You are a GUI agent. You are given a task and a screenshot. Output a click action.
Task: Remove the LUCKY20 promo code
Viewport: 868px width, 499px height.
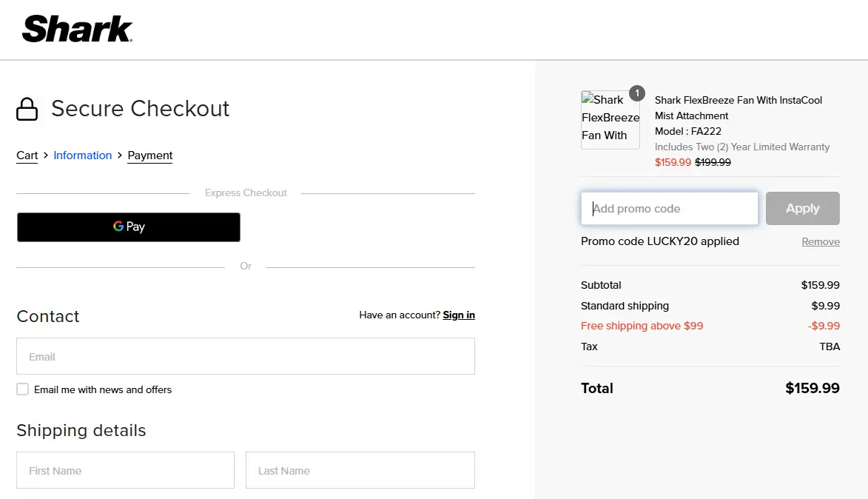point(821,242)
